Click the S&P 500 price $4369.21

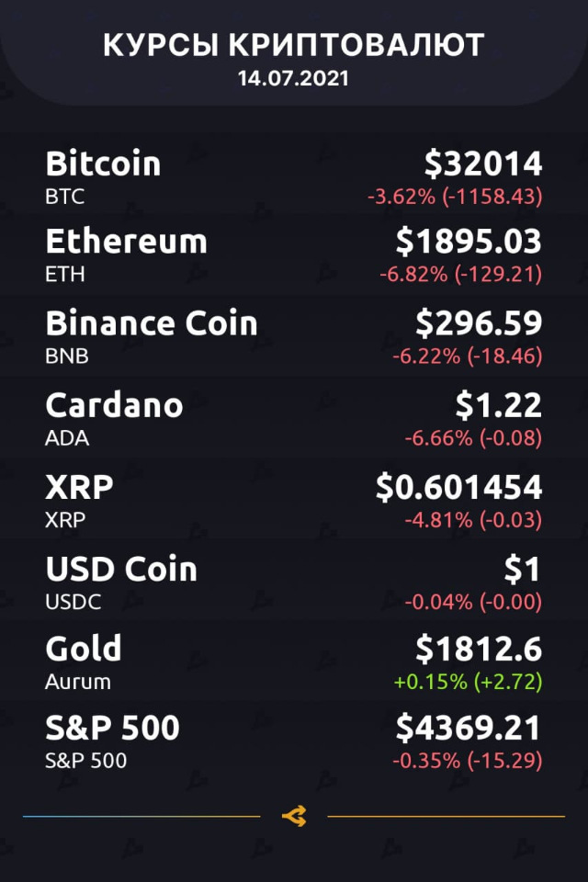click(x=469, y=728)
